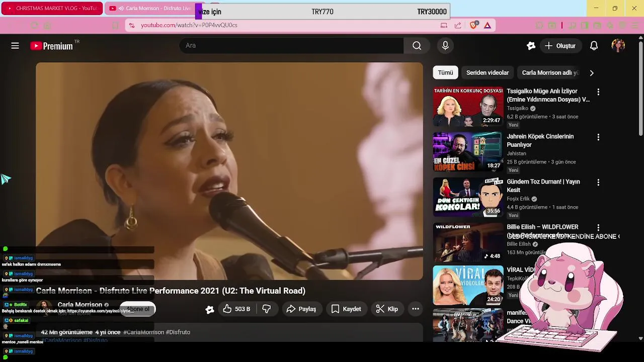
Task: Start voice search with microphone icon
Action: point(445,46)
